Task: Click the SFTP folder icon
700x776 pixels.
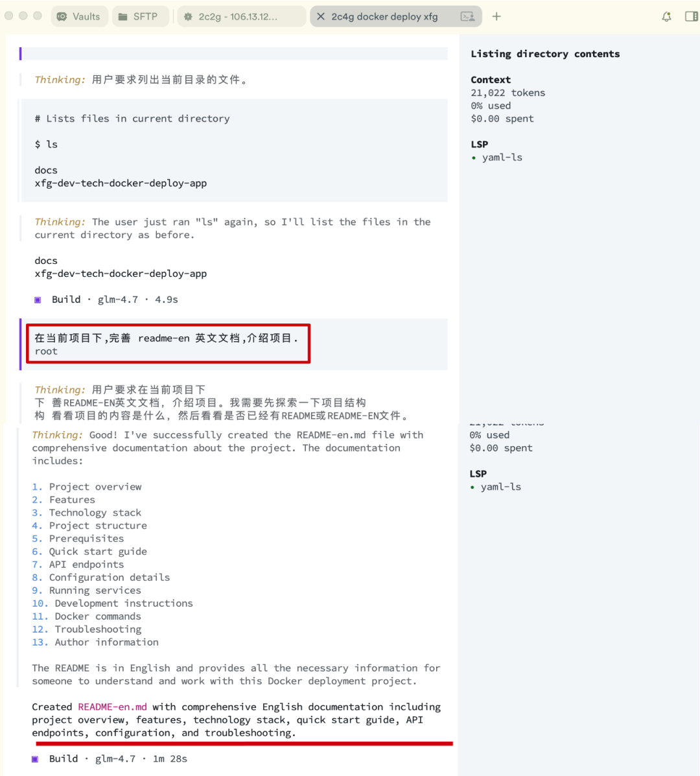Action: tap(122, 16)
